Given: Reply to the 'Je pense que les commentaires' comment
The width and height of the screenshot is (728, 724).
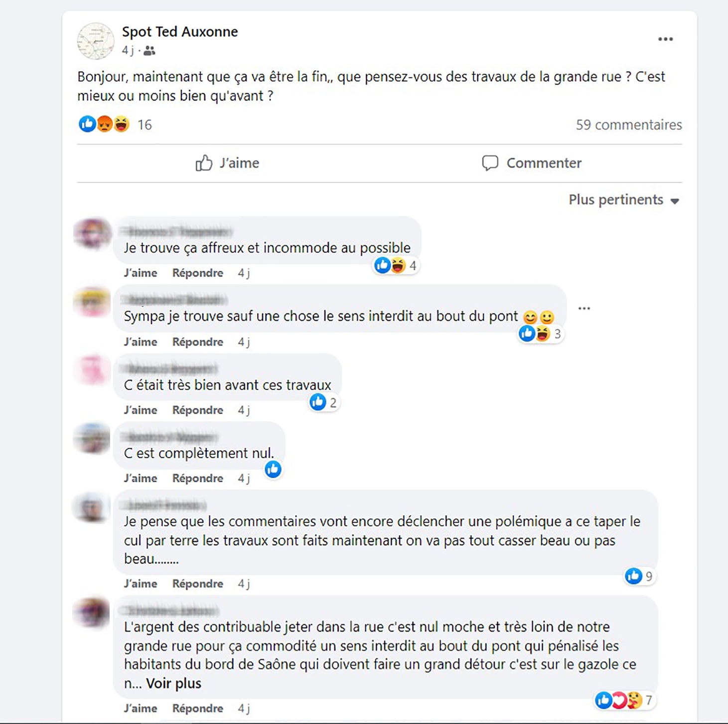Looking at the screenshot, I should [x=197, y=583].
